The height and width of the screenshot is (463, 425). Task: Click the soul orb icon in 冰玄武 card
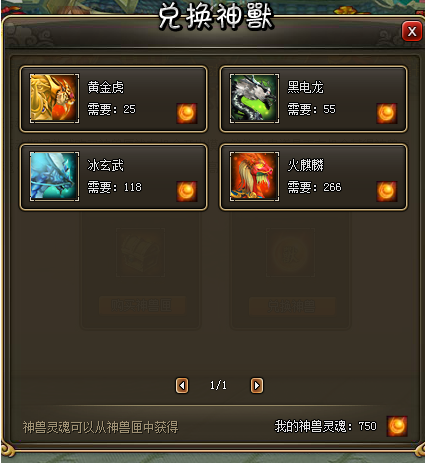point(187,191)
